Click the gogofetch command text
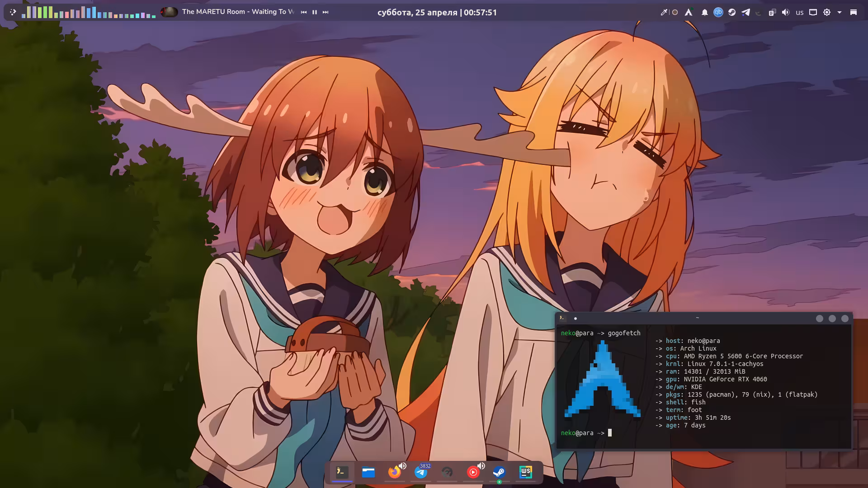Screen dimensions: 868x488 click(624, 333)
